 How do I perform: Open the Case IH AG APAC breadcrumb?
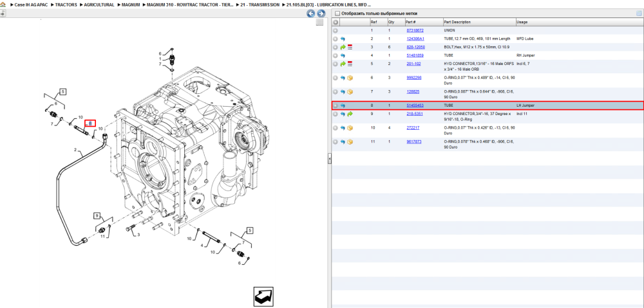31,5
